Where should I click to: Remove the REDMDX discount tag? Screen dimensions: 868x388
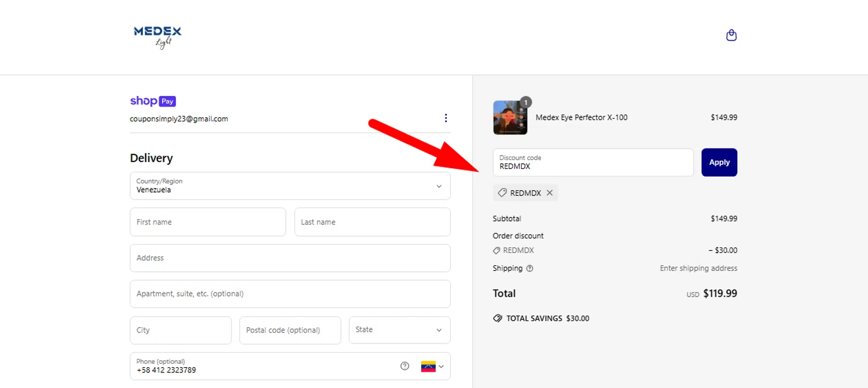click(x=550, y=193)
